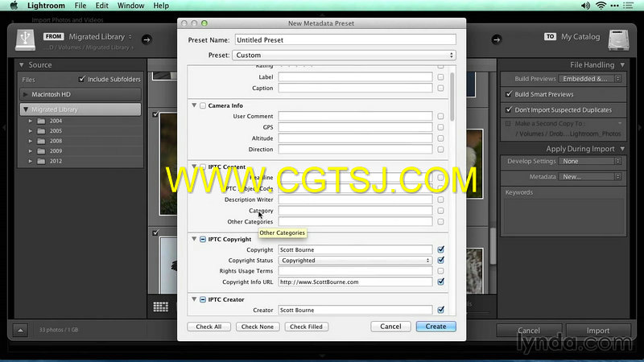Click the Wi-Fi status icon
The height and width of the screenshot is (362, 644).
click(x=601, y=6)
